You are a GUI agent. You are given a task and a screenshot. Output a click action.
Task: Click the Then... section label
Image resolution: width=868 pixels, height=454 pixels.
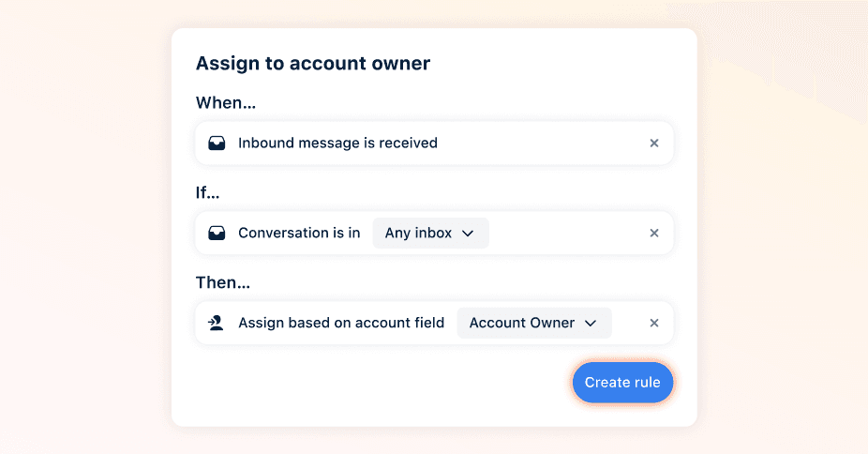tap(223, 282)
